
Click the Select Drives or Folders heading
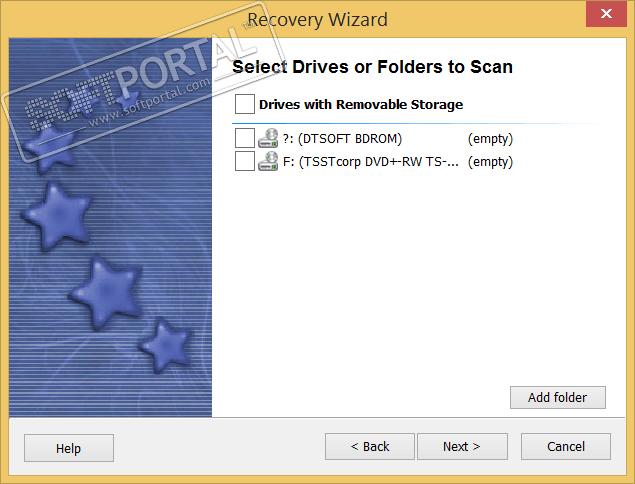coord(372,67)
